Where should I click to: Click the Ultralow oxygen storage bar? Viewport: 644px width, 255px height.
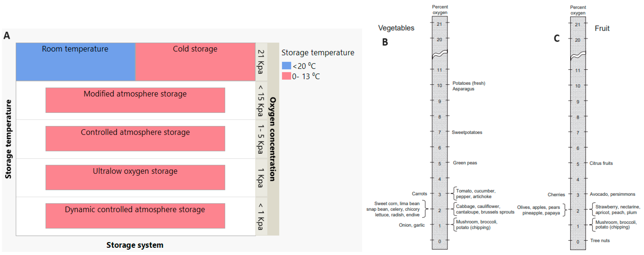click(135, 177)
